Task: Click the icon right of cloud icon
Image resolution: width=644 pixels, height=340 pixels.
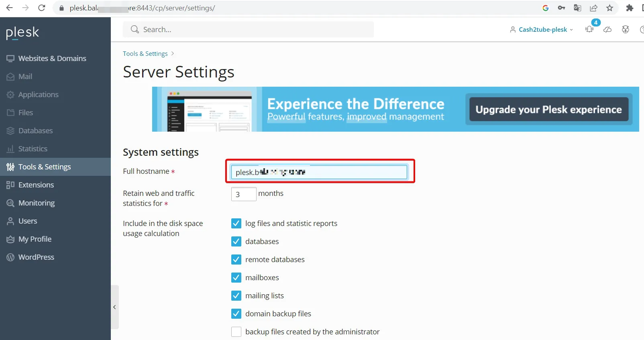Action: pyautogui.click(x=626, y=29)
